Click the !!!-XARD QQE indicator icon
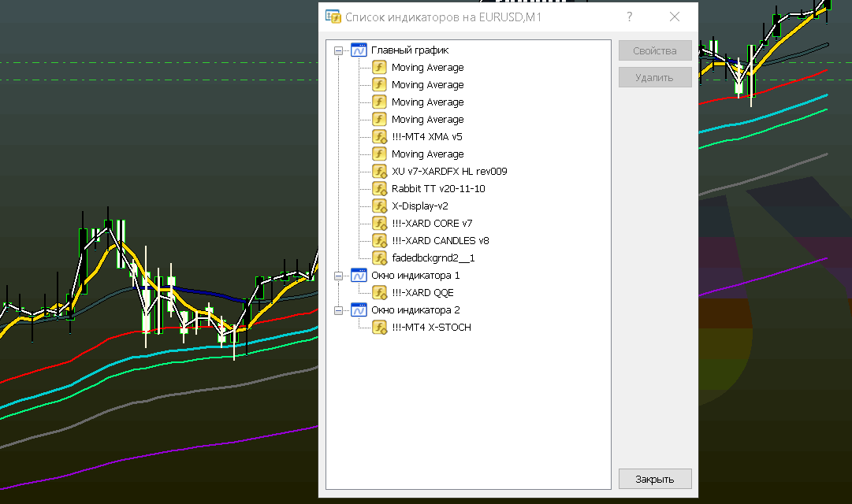The image size is (852, 504). (x=379, y=293)
